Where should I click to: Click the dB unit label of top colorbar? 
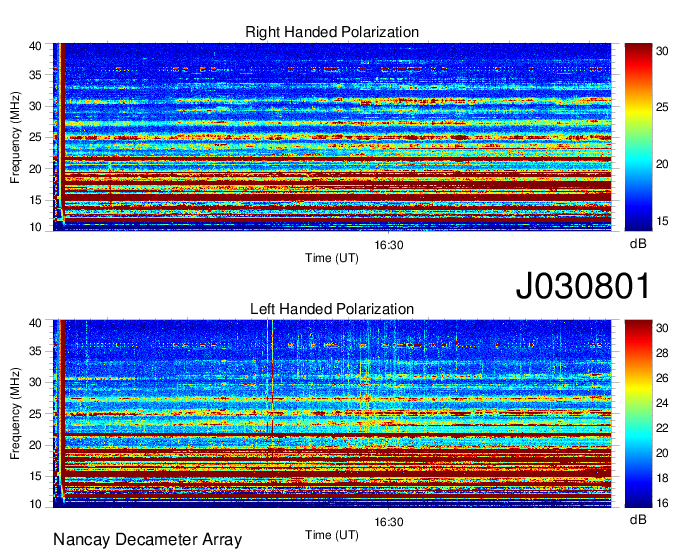(x=638, y=244)
